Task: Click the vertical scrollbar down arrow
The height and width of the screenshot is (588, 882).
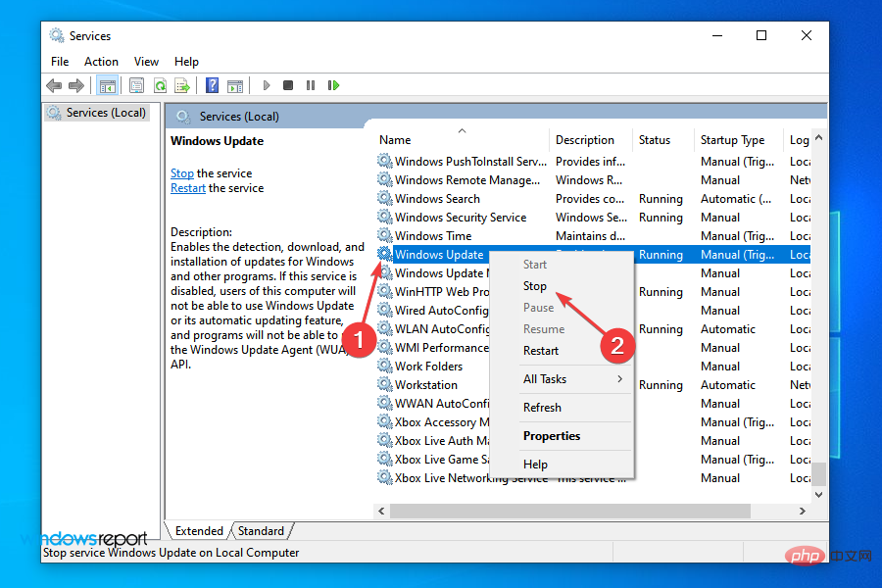Action: (818, 494)
